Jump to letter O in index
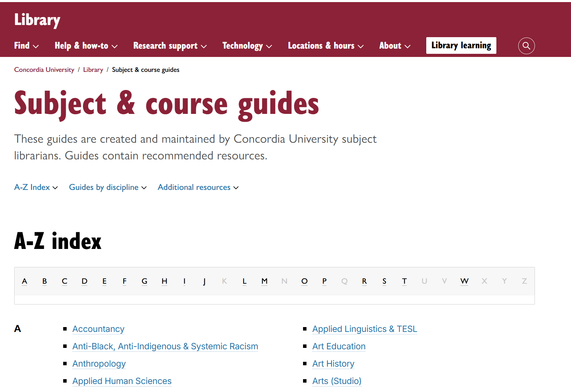This screenshot has height=392, width=571. coord(304,281)
